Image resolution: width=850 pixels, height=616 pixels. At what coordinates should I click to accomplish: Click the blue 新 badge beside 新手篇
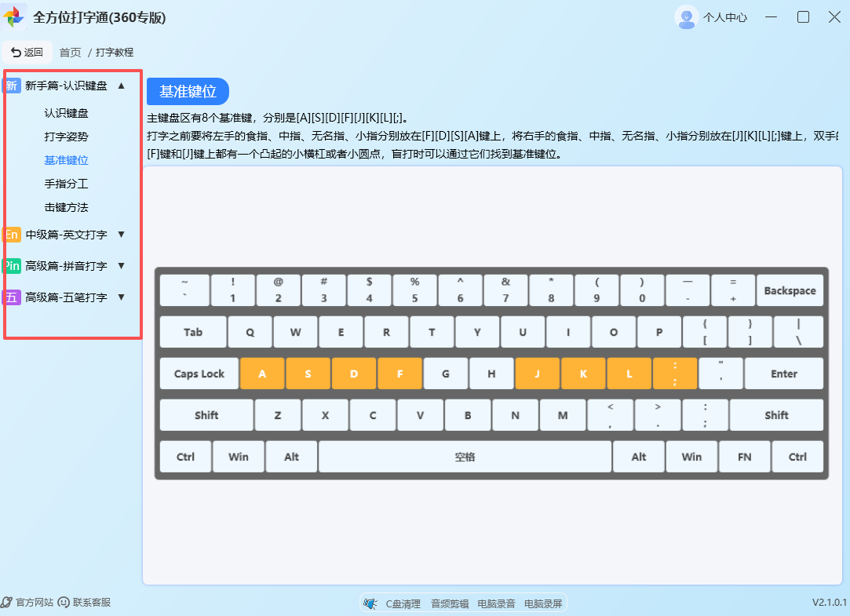(11, 85)
